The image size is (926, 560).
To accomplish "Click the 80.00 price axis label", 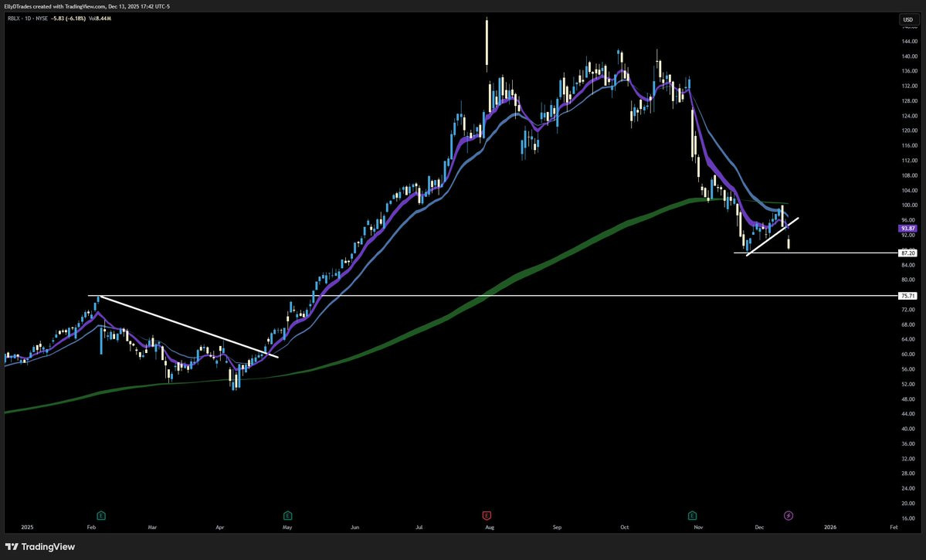I will tap(910, 280).
